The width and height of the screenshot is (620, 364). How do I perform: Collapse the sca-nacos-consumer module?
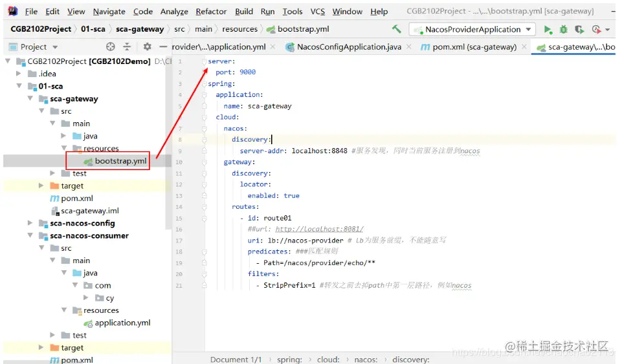coord(30,235)
